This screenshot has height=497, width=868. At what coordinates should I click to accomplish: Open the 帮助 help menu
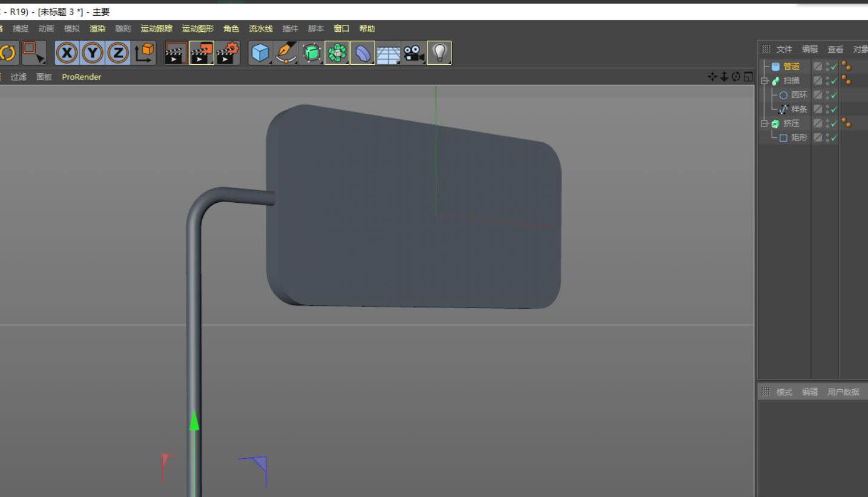click(x=367, y=28)
